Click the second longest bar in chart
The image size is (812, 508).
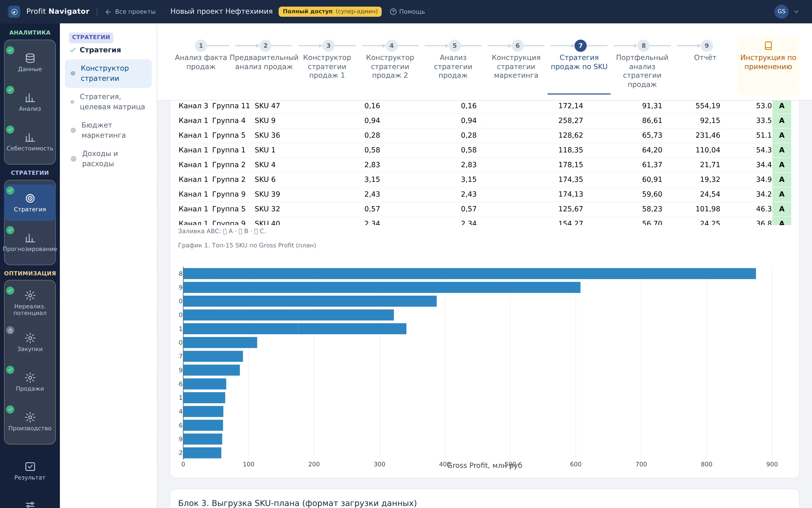pyautogui.click(x=381, y=287)
